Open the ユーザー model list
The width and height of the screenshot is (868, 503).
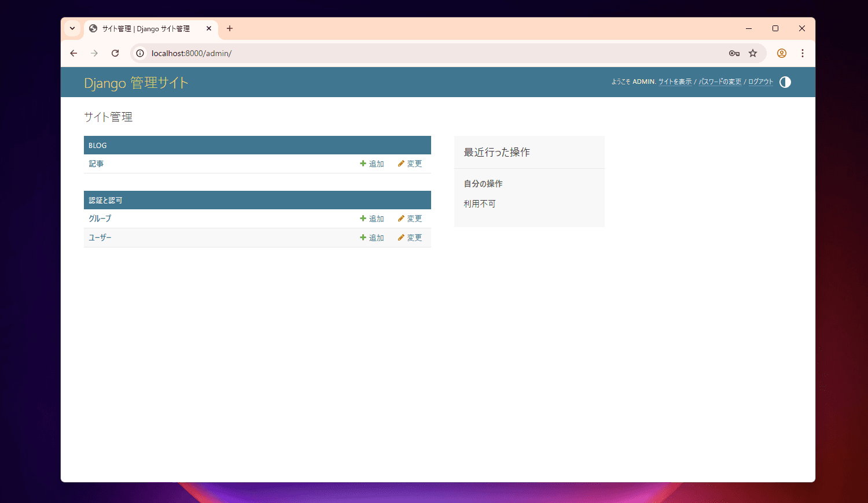coord(100,238)
